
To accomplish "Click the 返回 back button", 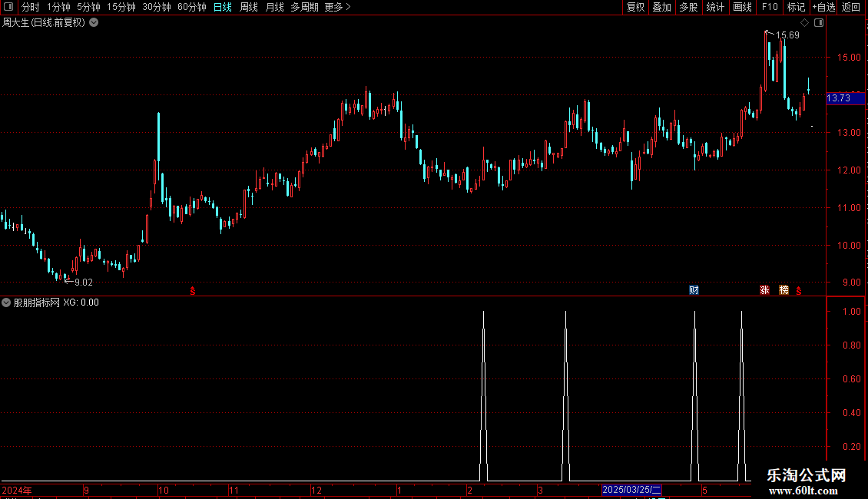I will tap(851, 7).
